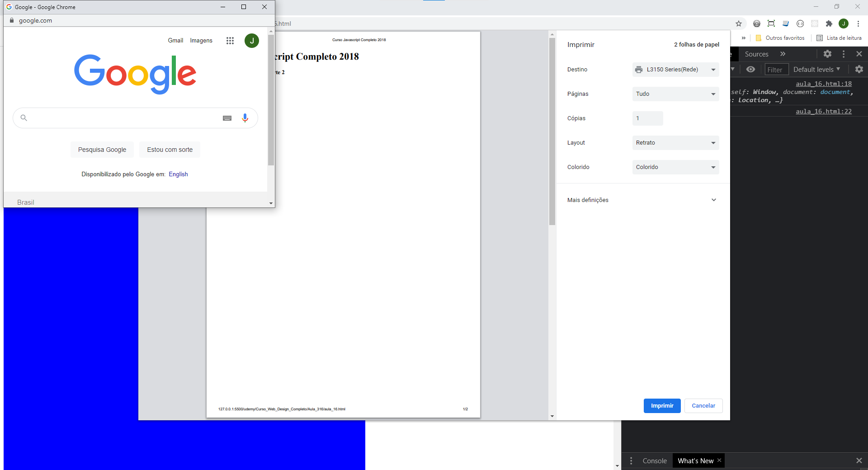
Task: Click the Estou com sorte button
Action: click(170, 150)
